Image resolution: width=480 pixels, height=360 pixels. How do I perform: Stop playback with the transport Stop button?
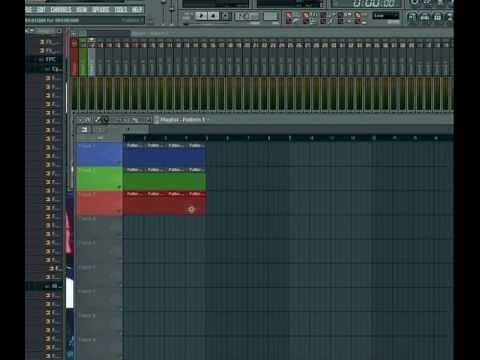click(213, 16)
